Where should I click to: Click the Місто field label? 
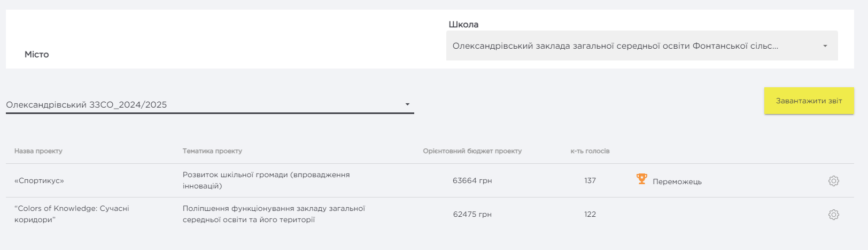(37, 55)
